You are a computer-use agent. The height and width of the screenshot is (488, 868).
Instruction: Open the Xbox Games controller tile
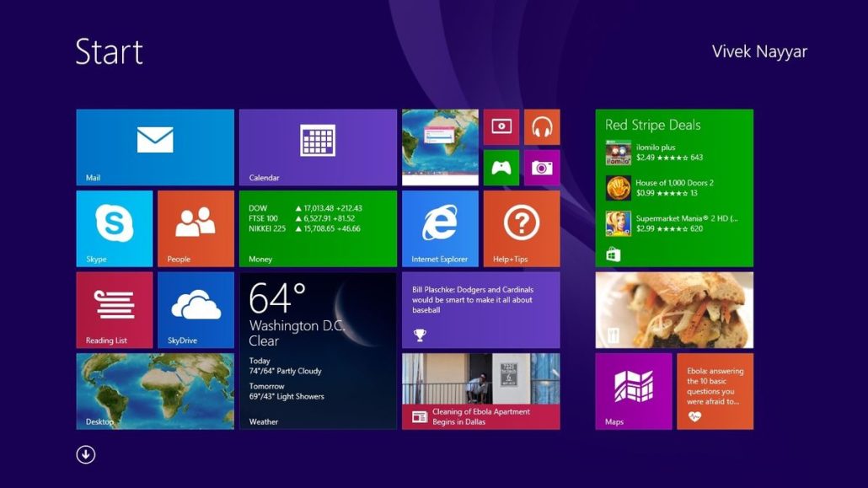501,168
